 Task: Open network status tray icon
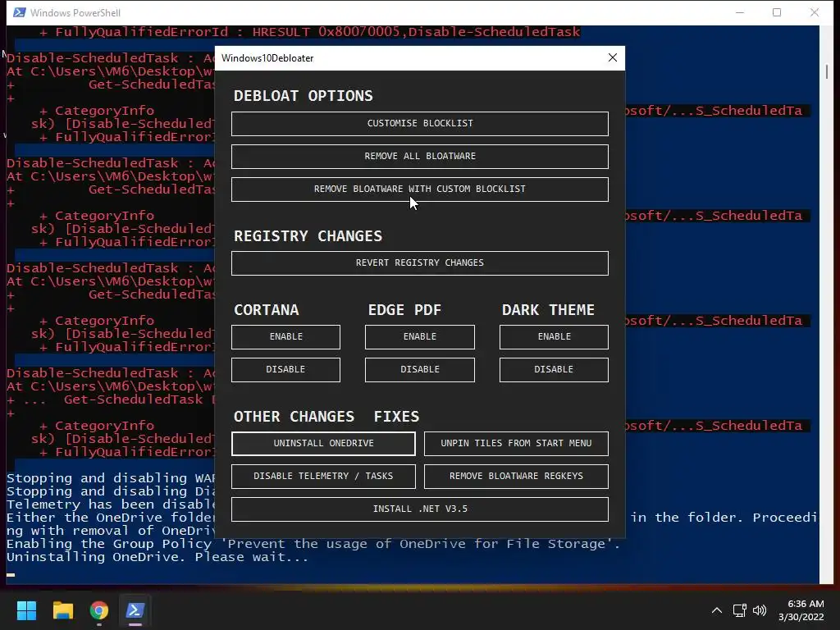click(x=740, y=610)
